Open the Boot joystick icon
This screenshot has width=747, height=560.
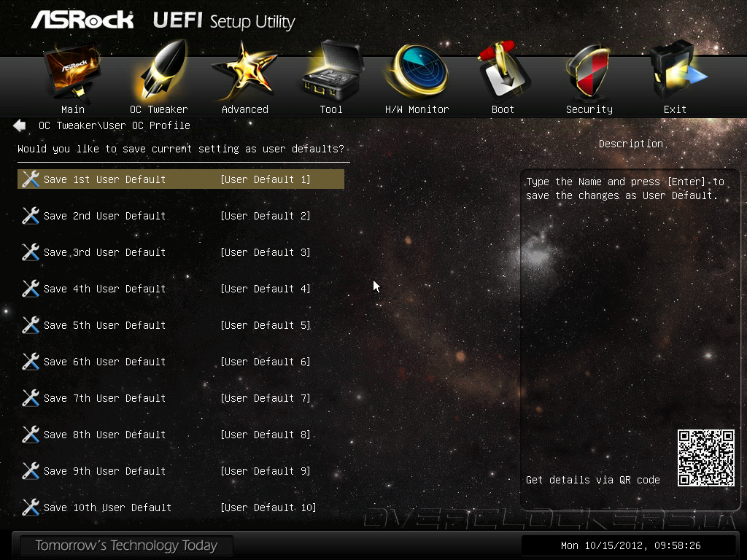pos(503,71)
